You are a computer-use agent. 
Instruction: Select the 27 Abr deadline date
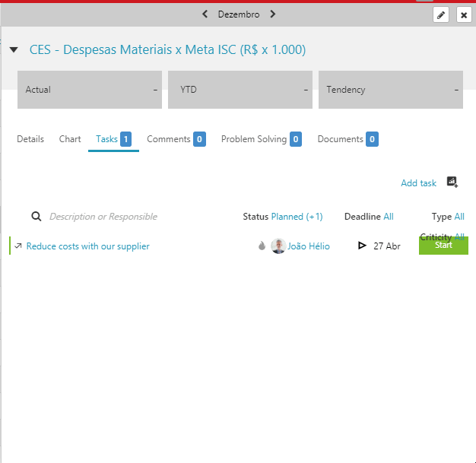coord(387,246)
